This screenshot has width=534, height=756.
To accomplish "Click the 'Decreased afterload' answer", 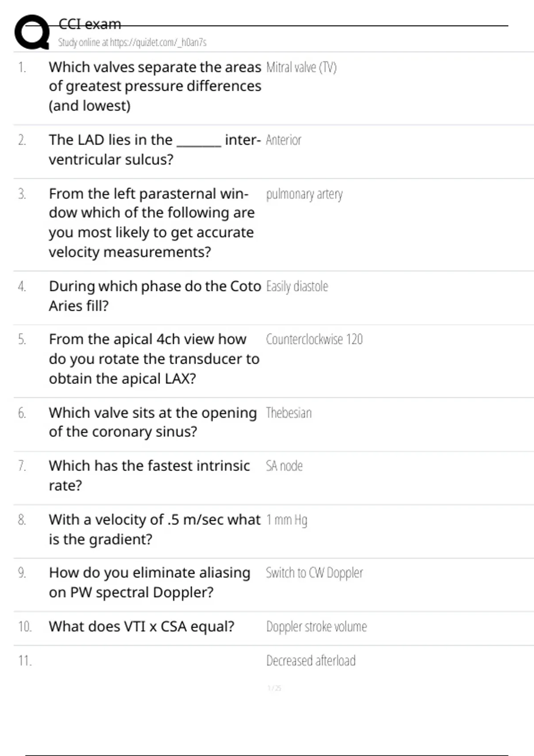I will coord(311,661).
